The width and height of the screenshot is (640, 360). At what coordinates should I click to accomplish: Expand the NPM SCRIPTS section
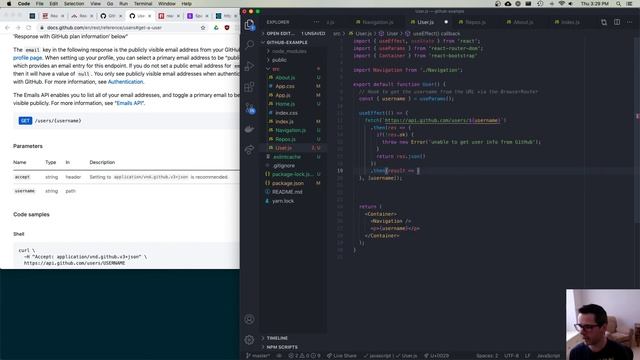pos(282,347)
